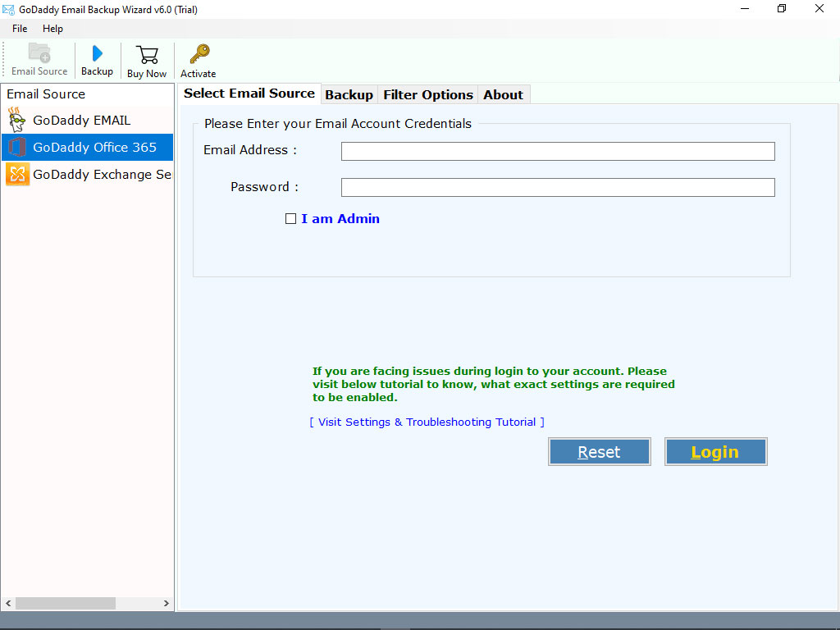Click the Login button
840x630 pixels.
click(x=715, y=452)
